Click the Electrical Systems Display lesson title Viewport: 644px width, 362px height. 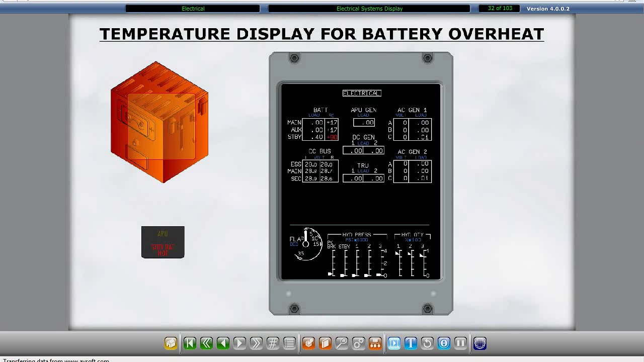click(x=369, y=9)
